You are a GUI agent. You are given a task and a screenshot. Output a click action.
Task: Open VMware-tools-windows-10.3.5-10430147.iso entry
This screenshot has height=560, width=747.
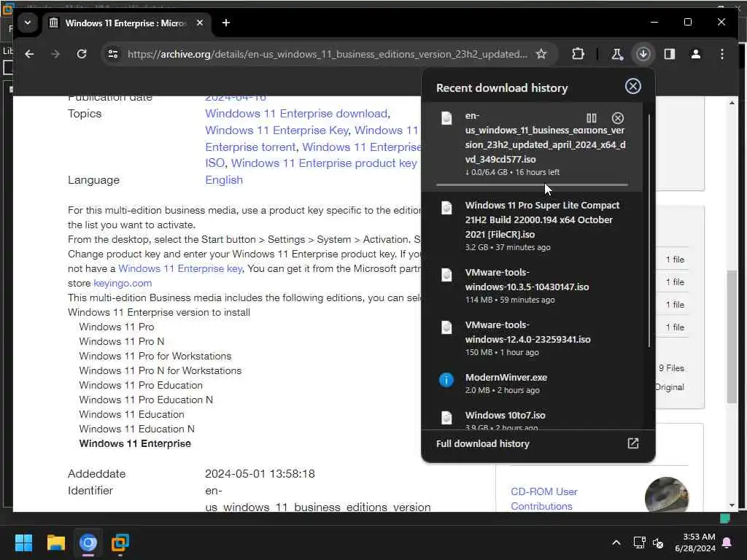pos(532,286)
